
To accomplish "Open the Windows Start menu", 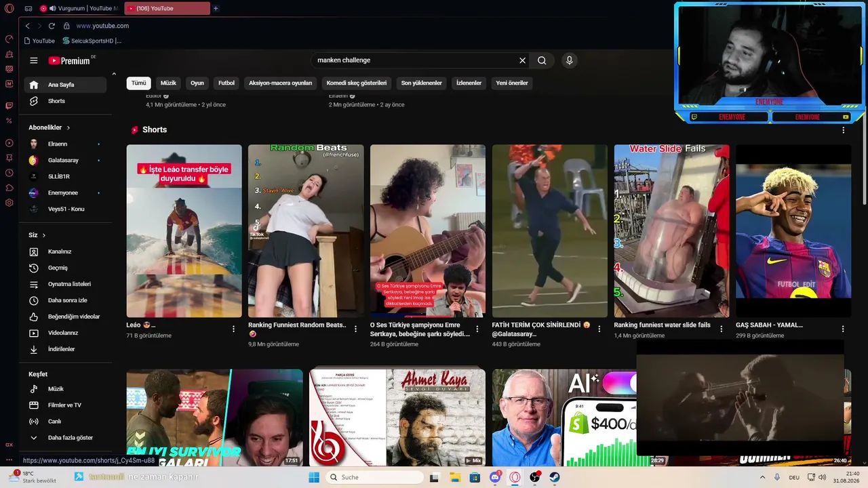I will pos(314,477).
